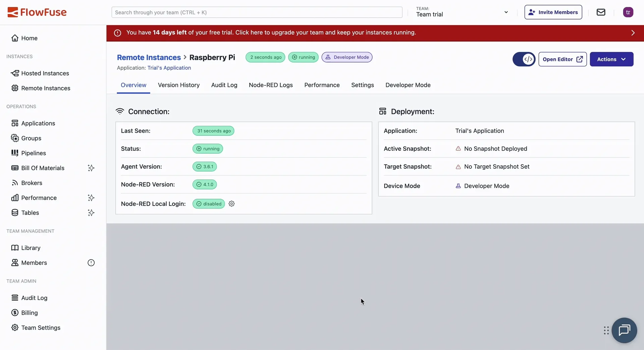The width and height of the screenshot is (644, 350).
Task: Open the Trial's Application link
Action: click(169, 68)
